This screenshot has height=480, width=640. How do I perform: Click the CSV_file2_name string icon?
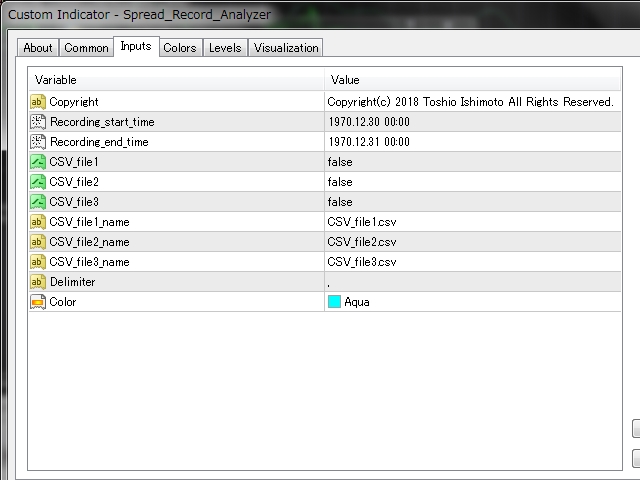click(38, 242)
